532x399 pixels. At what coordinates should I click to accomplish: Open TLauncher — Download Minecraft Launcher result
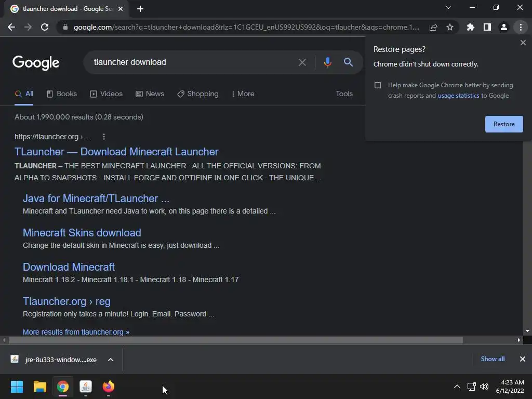pyautogui.click(x=116, y=152)
